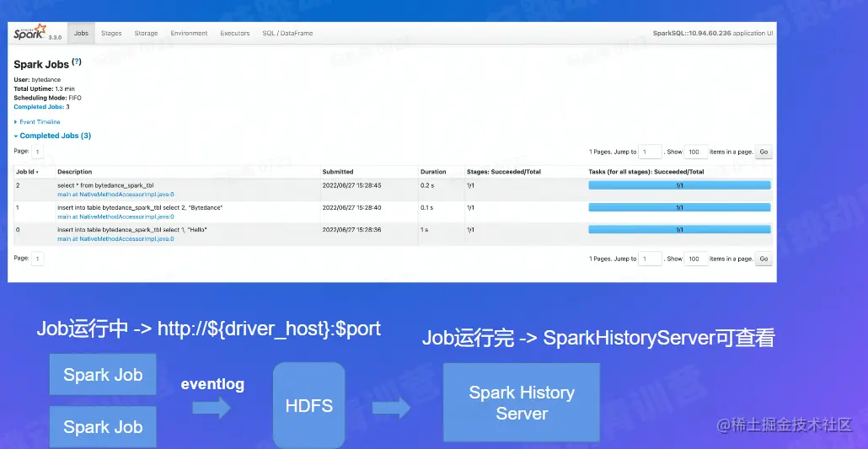
Task: Sort by the Description column header
Action: point(75,172)
